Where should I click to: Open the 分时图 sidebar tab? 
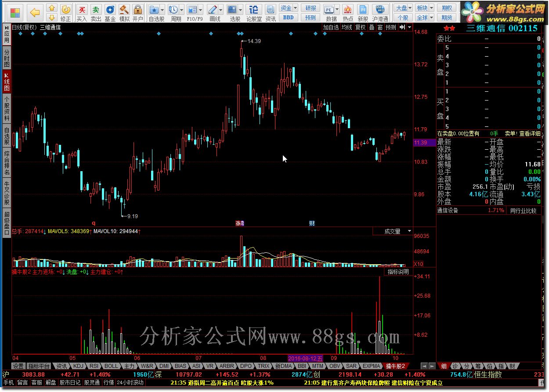[x=7, y=58]
